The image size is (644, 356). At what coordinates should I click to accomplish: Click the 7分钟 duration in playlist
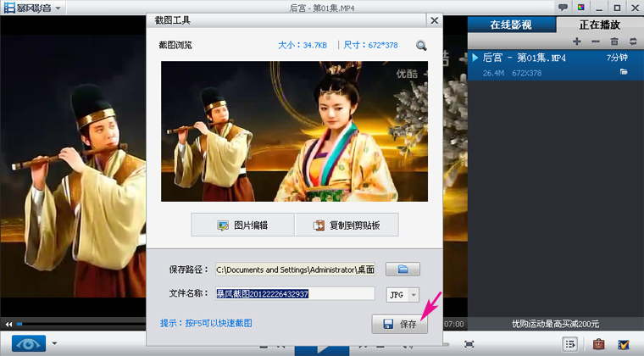click(617, 58)
